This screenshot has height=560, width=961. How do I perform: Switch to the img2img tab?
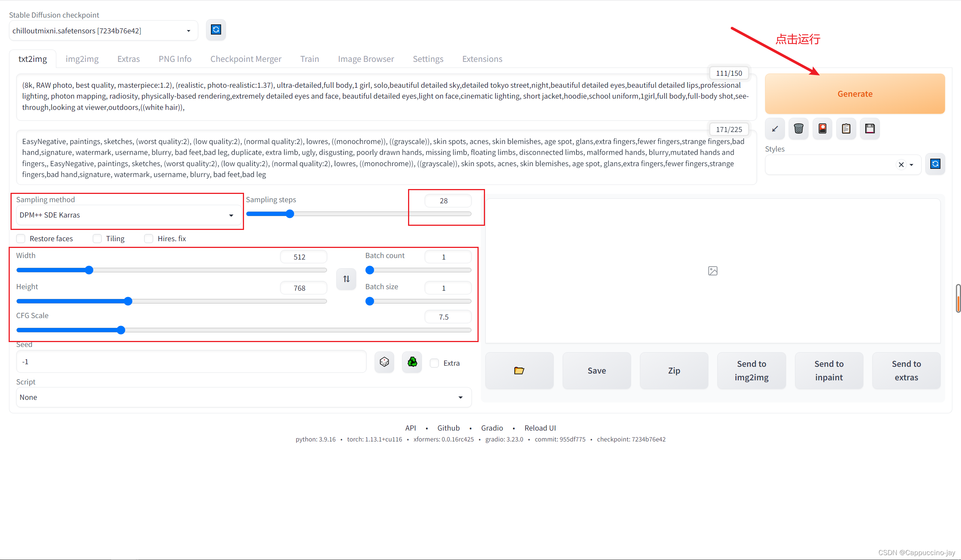coord(82,59)
